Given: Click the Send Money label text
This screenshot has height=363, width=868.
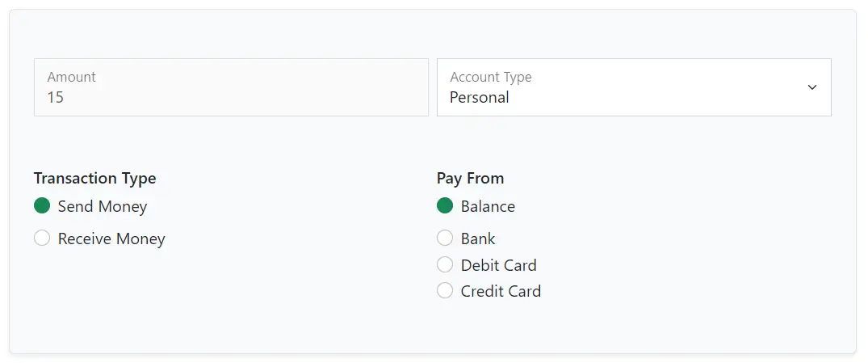Looking at the screenshot, I should [103, 206].
